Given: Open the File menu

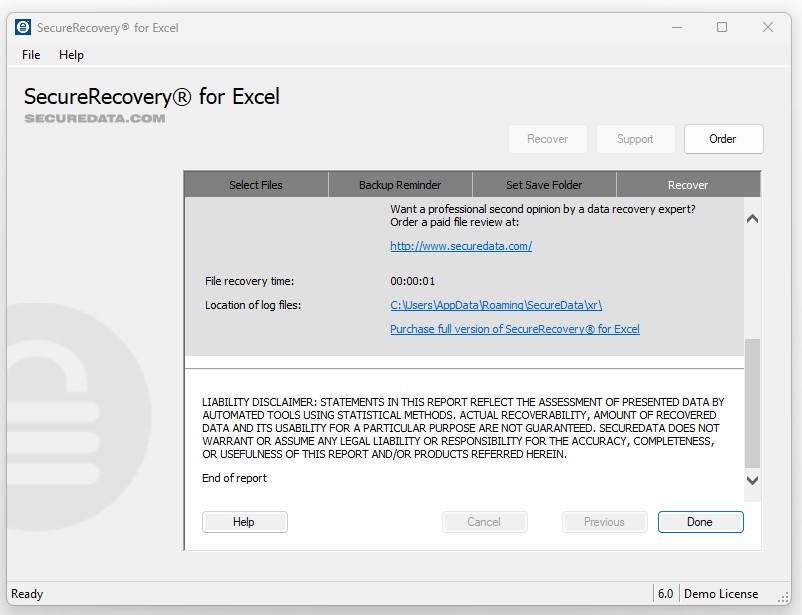Looking at the screenshot, I should 29,55.
